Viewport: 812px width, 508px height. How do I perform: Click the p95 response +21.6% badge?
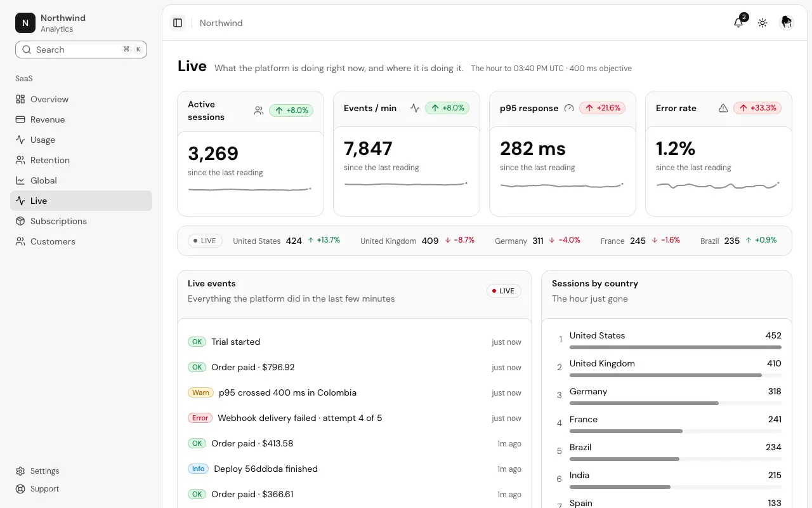[602, 108]
